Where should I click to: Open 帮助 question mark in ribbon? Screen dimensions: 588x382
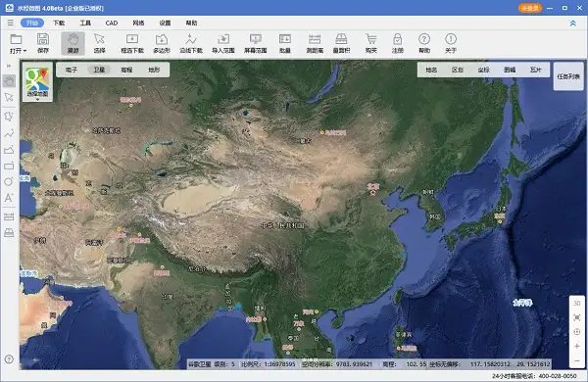pos(424,43)
